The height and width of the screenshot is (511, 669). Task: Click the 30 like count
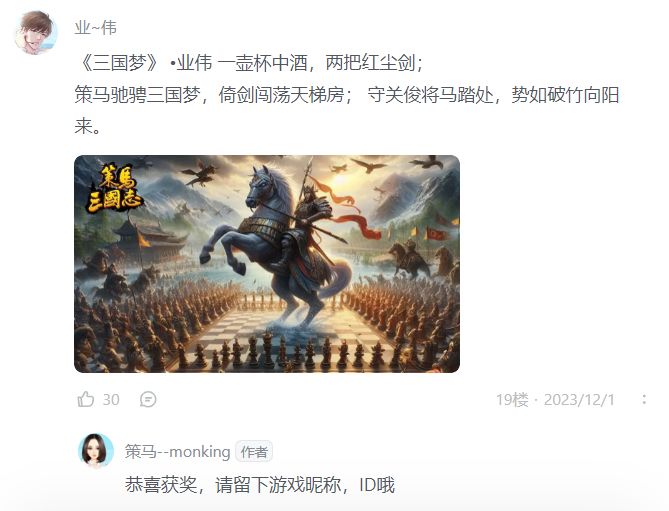(x=111, y=400)
